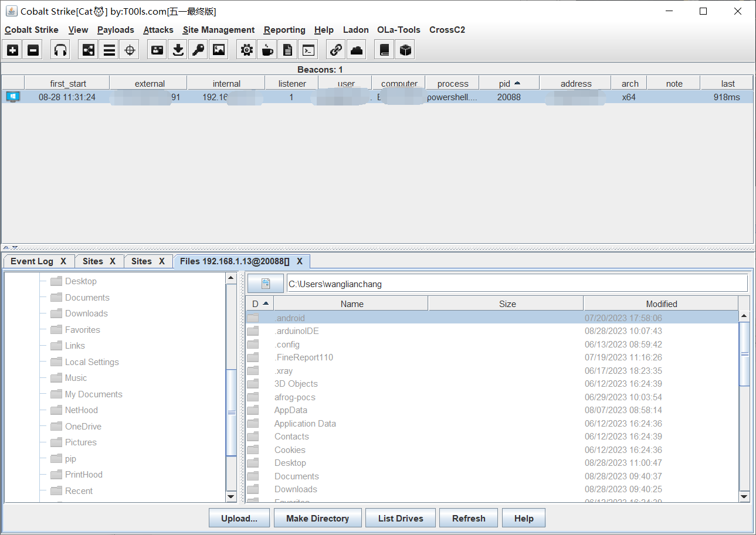Show targets with crosshair icon
This screenshot has height=535, width=756.
(x=130, y=50)
